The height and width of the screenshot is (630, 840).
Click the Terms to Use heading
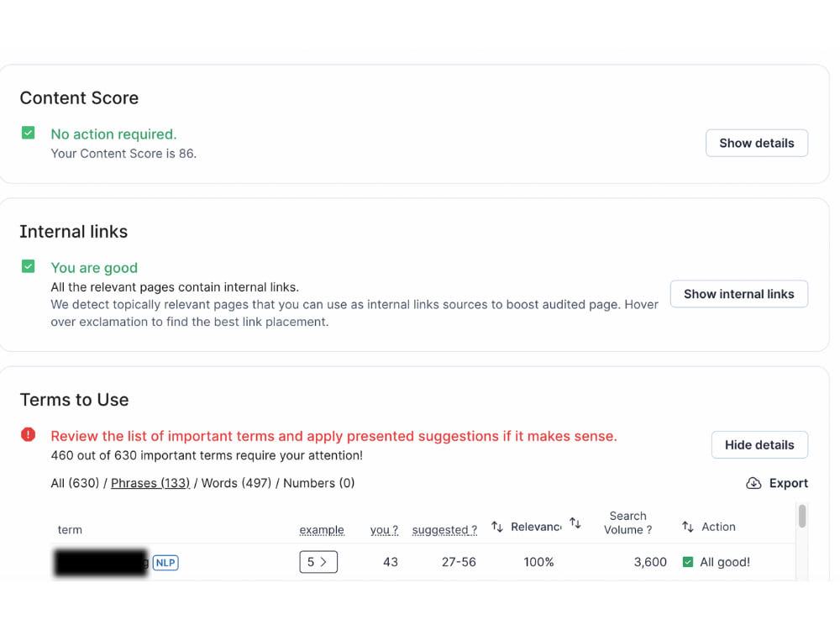tap(75, 400)
